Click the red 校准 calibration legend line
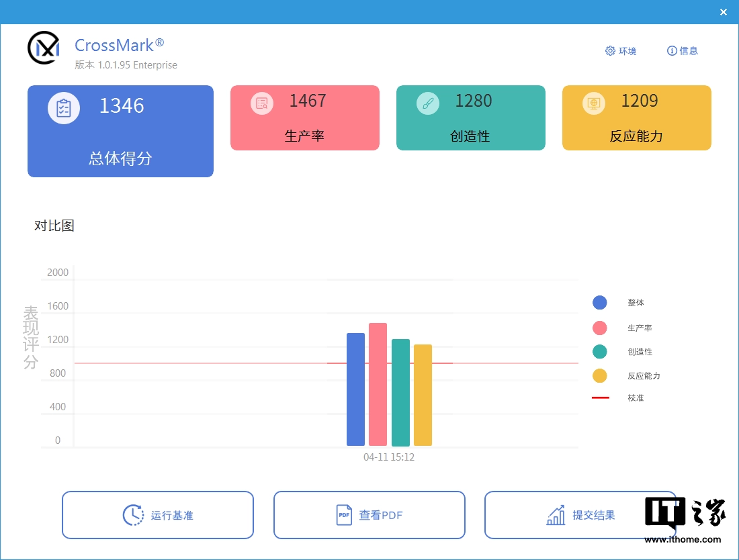The image size is (739, 560). click(600, 398)
